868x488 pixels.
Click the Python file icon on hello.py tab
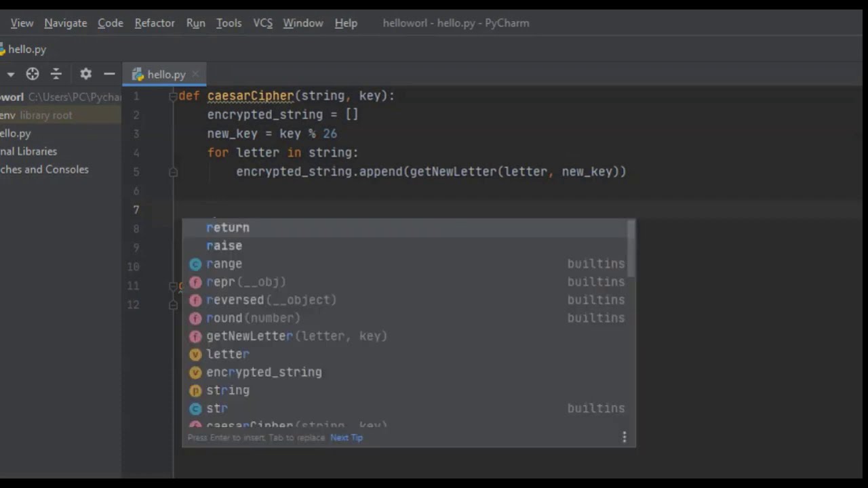(x=138, y=75)
